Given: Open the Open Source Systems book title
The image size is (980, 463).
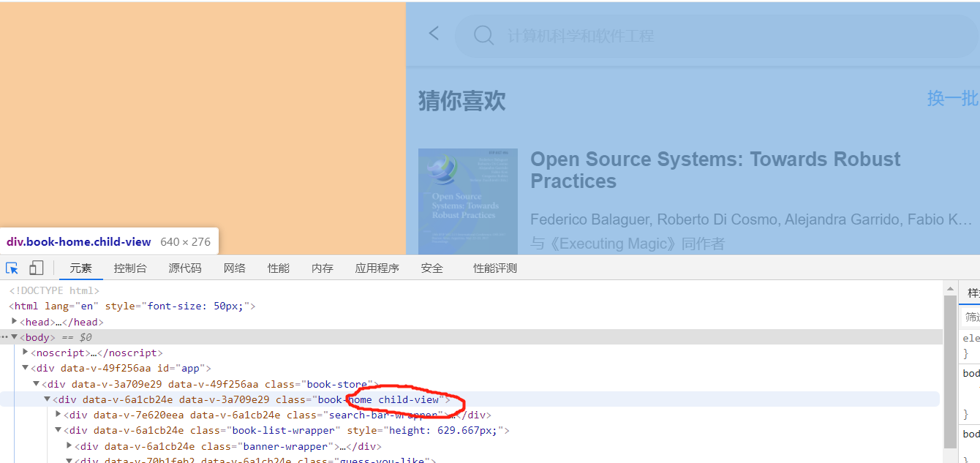Looking at the screenshot, I should coord(715,170).
